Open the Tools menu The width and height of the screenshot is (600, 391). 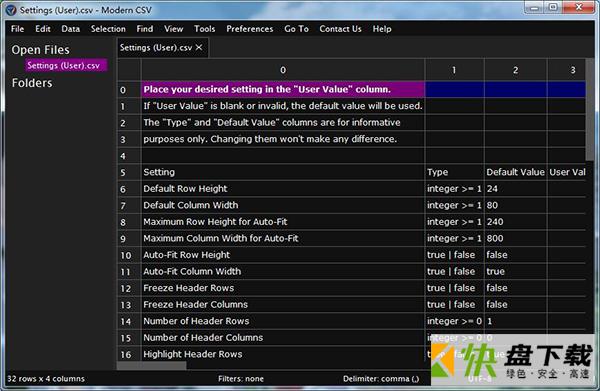pyautogui.click(x=204, y=29)
